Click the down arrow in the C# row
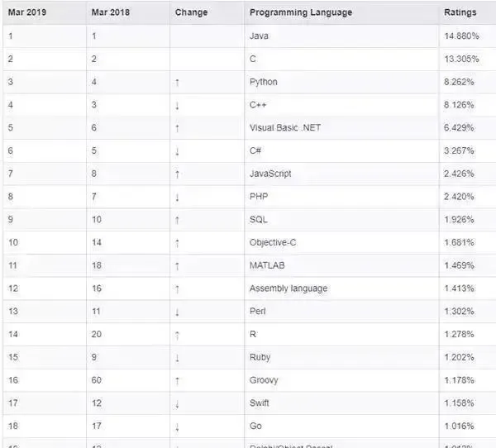 tap(177, 151)
